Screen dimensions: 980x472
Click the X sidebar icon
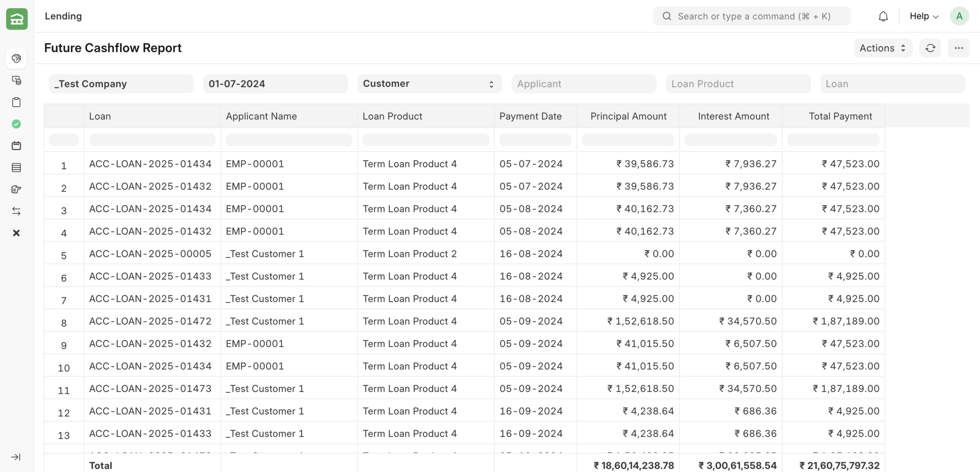(x=16, y=233)
